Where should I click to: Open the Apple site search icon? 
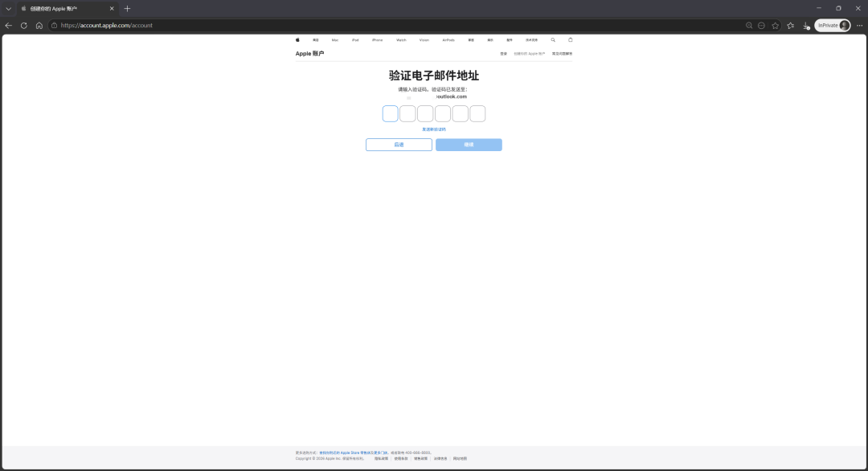(553, 39)
